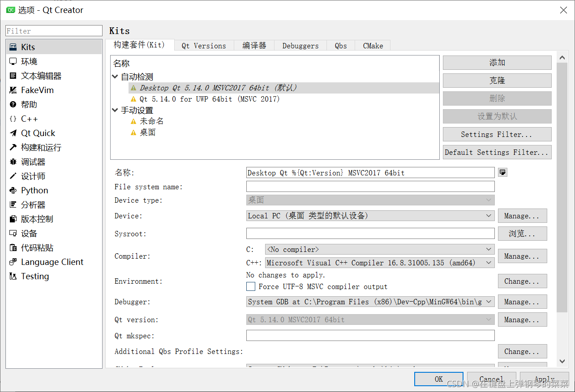Switch to the CMake tab

point(373,46)
